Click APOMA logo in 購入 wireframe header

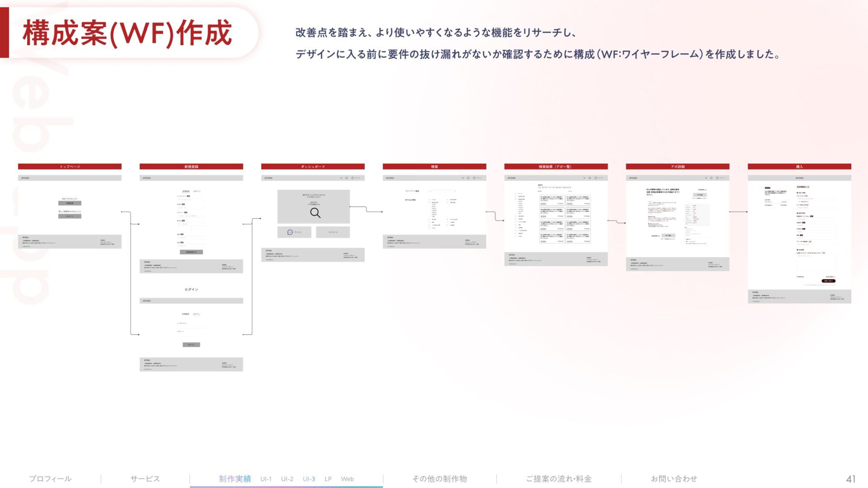point(799,178)
